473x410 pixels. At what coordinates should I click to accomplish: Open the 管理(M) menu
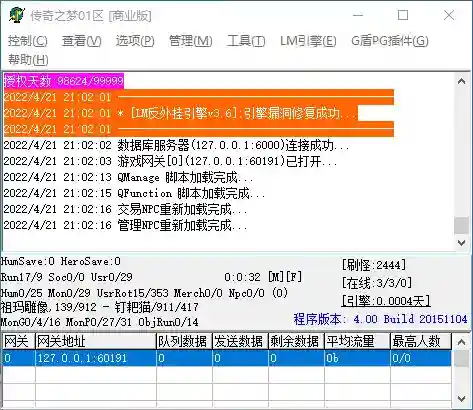click(191, 41)
